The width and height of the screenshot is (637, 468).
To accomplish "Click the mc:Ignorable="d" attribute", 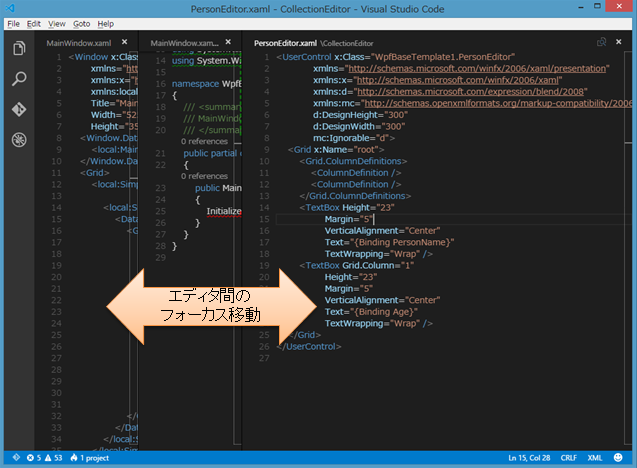I will [353, 138].
